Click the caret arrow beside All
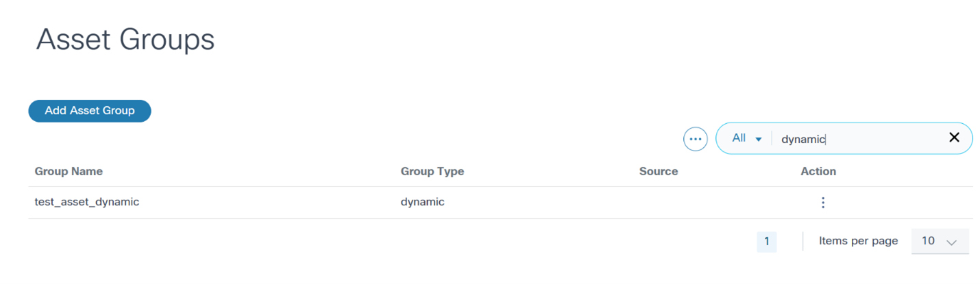Screen dimensions: 980x284 click(759, 139)
